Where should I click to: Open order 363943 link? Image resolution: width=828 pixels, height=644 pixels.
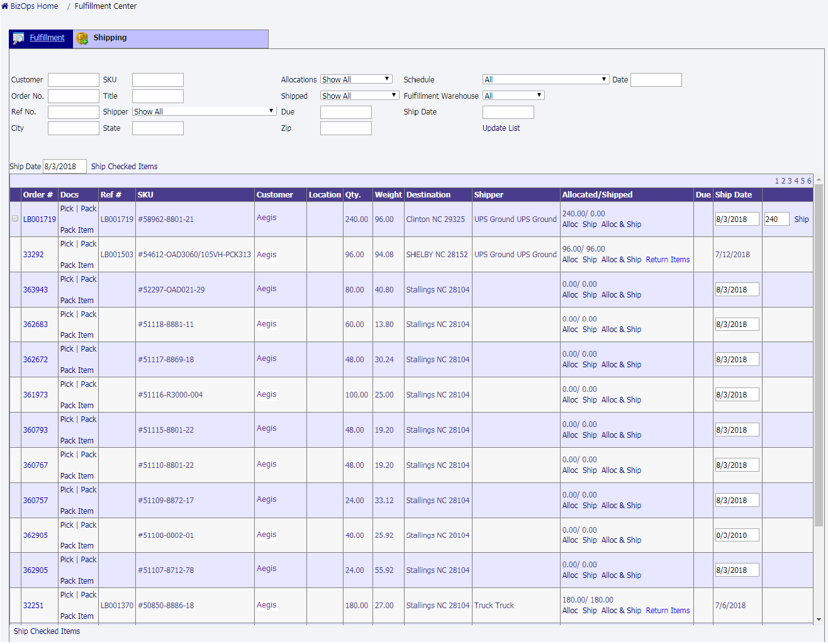(35, 290)
